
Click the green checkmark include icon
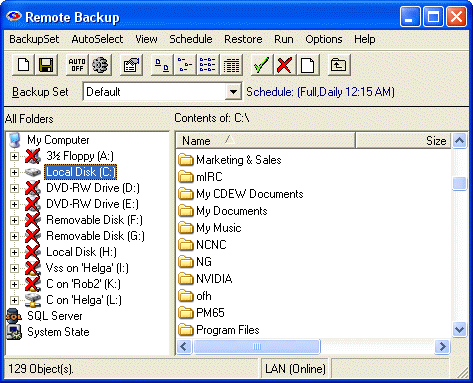point(262,65)
